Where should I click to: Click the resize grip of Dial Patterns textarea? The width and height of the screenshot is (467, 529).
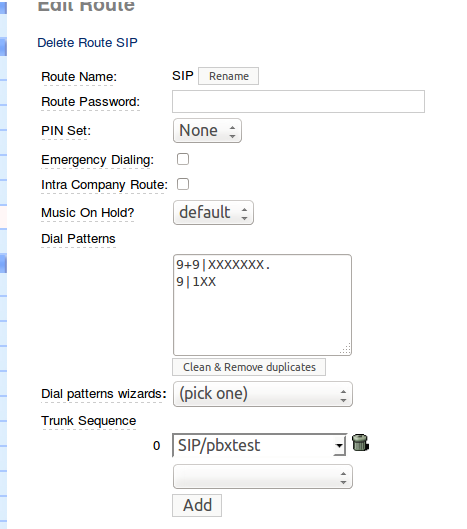tap(346, 349)
